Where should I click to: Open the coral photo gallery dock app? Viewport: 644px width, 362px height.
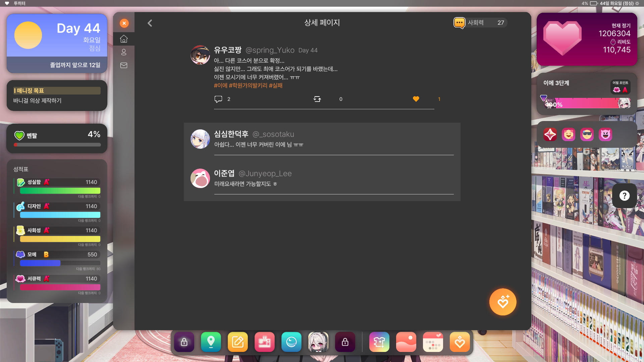(406, 342)
